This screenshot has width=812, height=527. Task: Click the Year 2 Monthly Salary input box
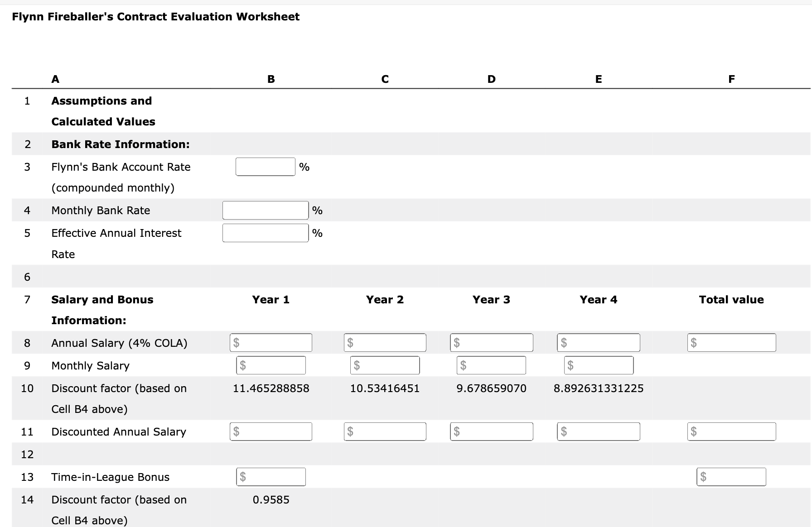pos(385,365)
